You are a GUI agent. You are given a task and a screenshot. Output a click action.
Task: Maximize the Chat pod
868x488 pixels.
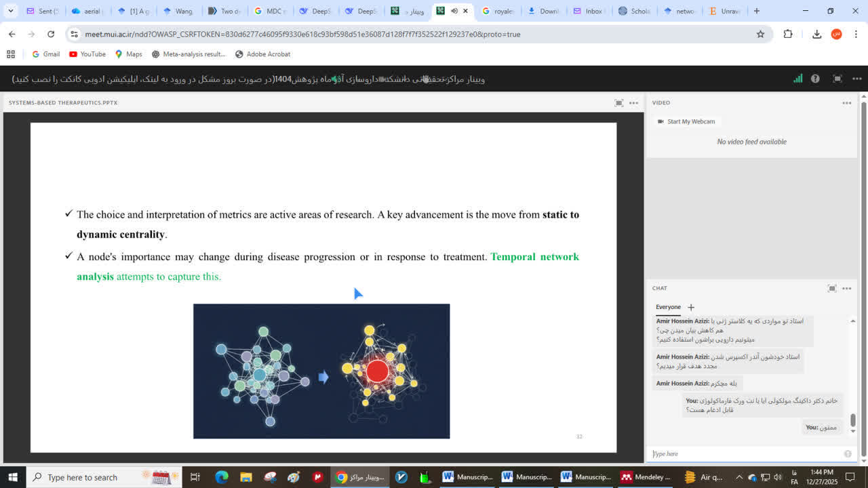coord(832,288)
